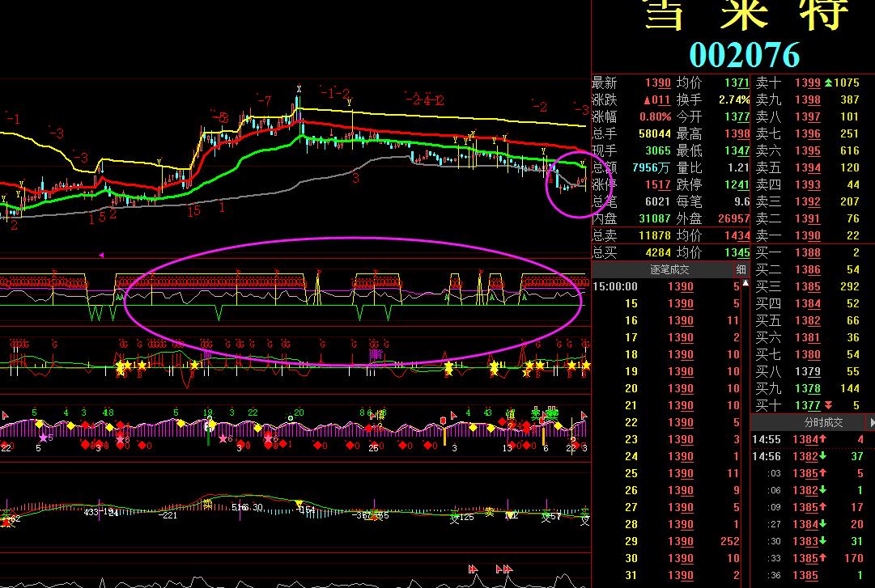
Task: Click the tick row numbered 16
Action: (666, 320)
